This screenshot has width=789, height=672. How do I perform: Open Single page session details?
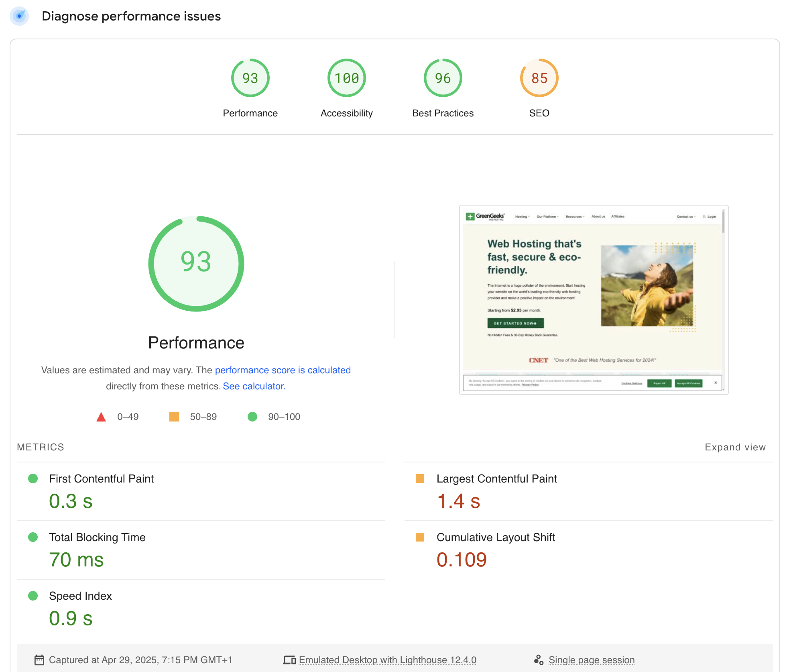point(592,660)
